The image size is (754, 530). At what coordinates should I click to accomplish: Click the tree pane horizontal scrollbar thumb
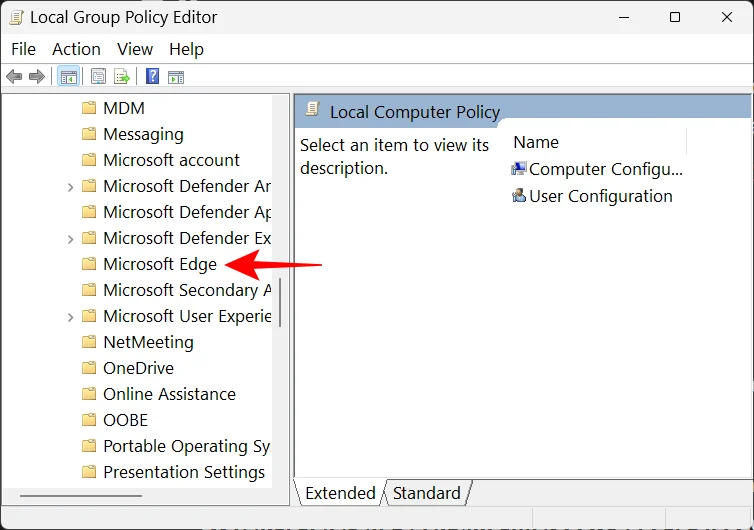tap(81, 495)
